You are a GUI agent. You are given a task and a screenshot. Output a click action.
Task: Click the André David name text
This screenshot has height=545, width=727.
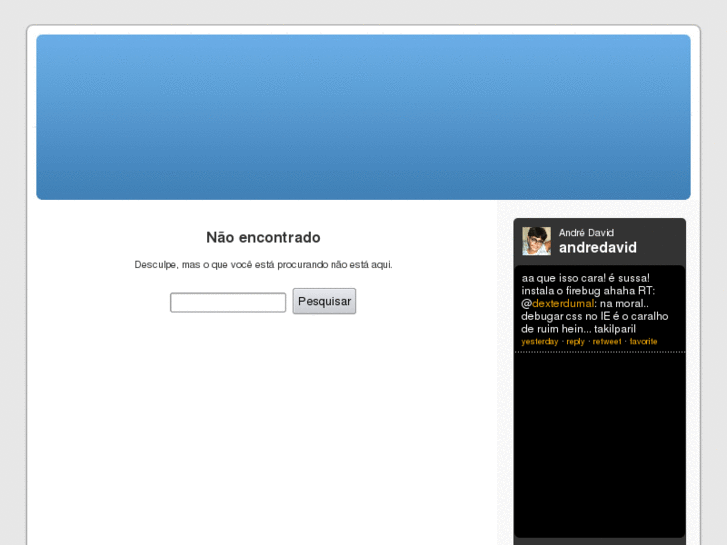coord(586,233)
